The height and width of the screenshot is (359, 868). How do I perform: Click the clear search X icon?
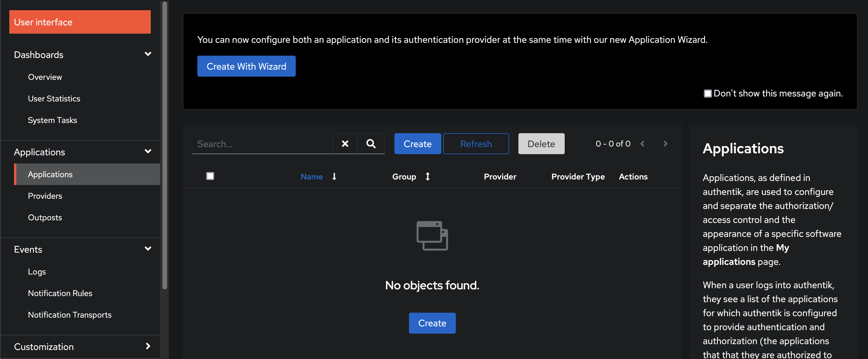tap(344, 143)
